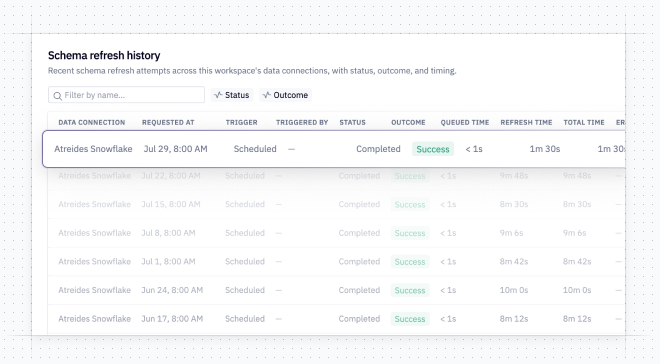Select the Jul 1, 8:00 AM row date
Image resolution: width=660 pixels, height=364 pixels.
(x=168, y=262)
